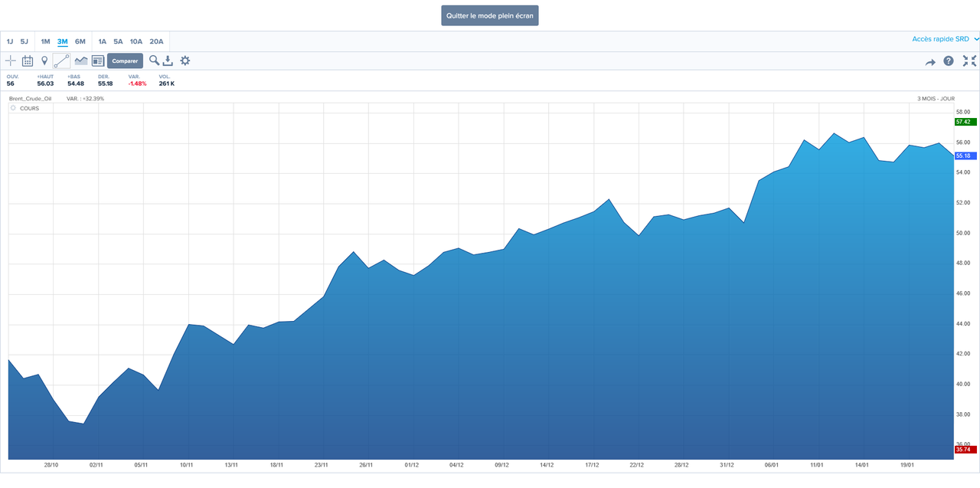Select the trend line drawing tool
This screenshot has height=488, width=980.
(62, 61)
